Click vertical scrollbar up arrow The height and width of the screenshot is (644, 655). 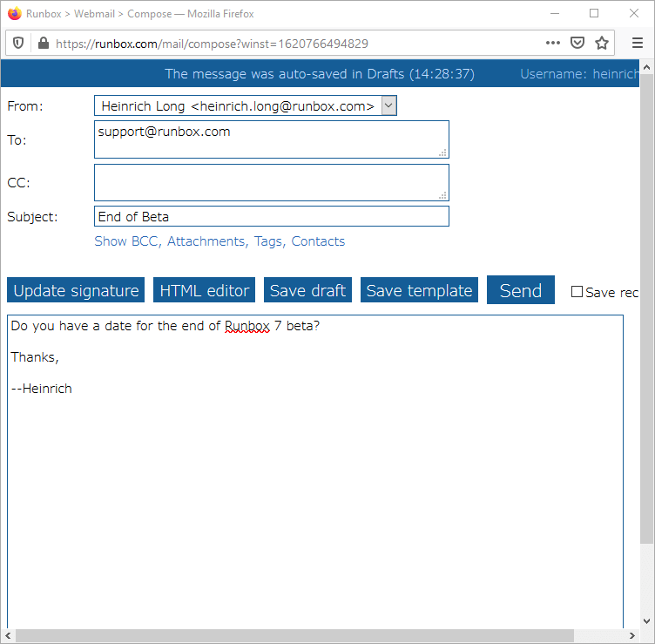tap(646, 67)
